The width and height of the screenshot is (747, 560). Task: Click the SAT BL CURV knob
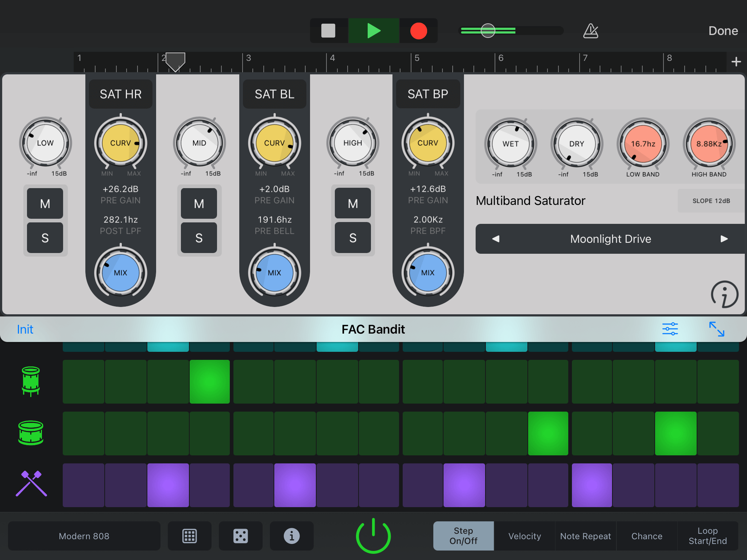(275, 143)
